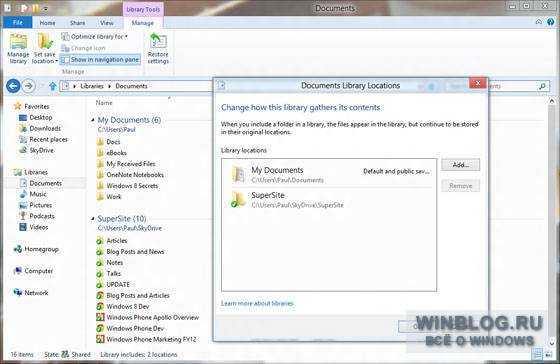The height and width of the screenshot is (364, 560).
Task: Open Learn more about libraries link
Action: pyautogui.click(x=257, y=304)
